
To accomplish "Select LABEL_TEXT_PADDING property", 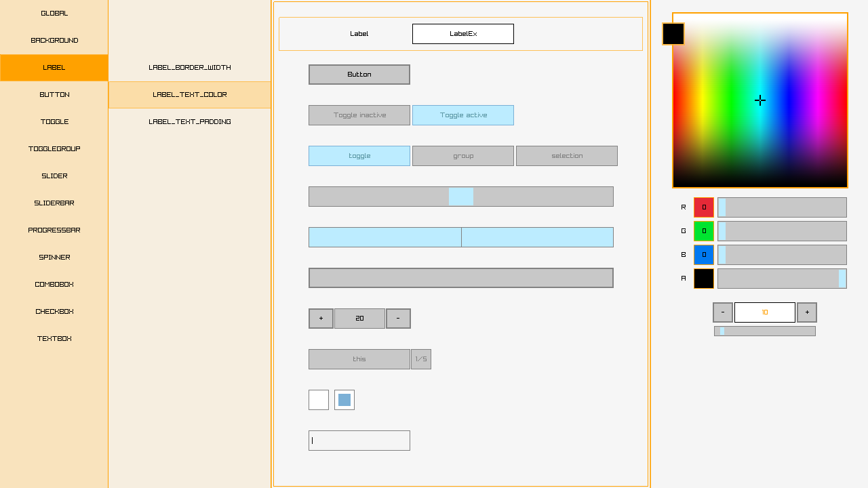I will click(190, 122).
